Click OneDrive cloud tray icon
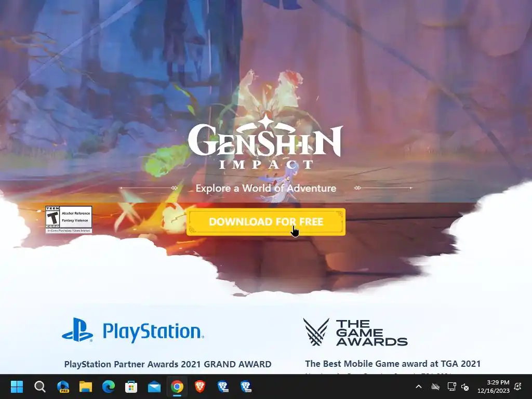532x399 pixels. (x=435, y=387)
